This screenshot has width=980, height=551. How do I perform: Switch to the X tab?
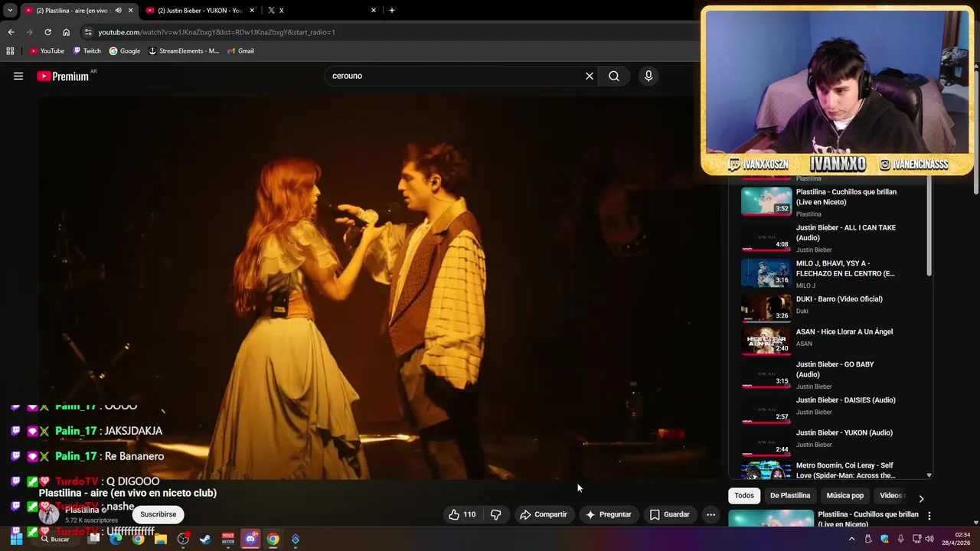tap(322, 10)
